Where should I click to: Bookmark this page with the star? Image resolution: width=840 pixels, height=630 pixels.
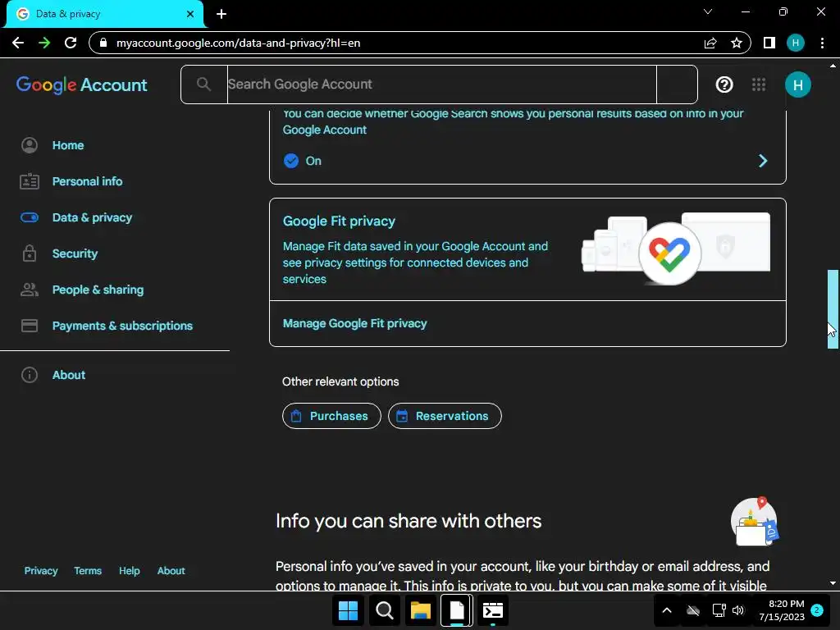pyautogui.click(x=737, y=43)
